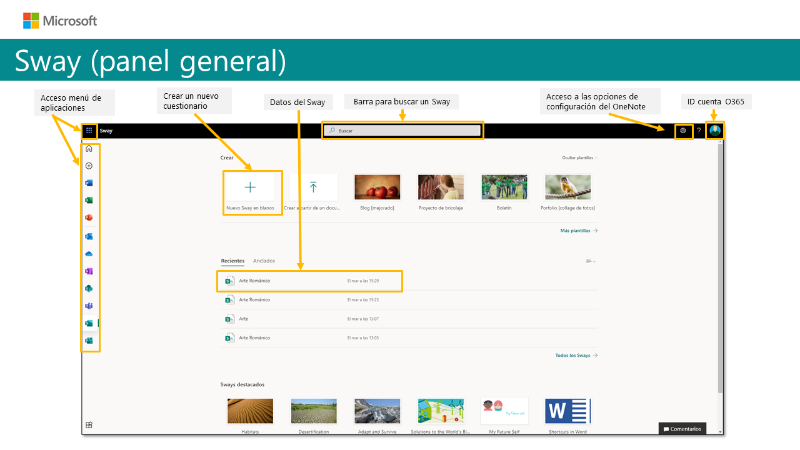Open the Adapt and Survive featured Sway
Image resolution: width=800 pixels, height=450 pixels.
(x=377, y=415)
